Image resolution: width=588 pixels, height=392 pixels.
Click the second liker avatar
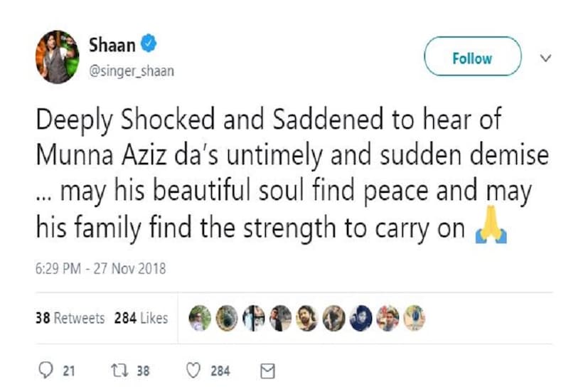click(x=228, y=318)
